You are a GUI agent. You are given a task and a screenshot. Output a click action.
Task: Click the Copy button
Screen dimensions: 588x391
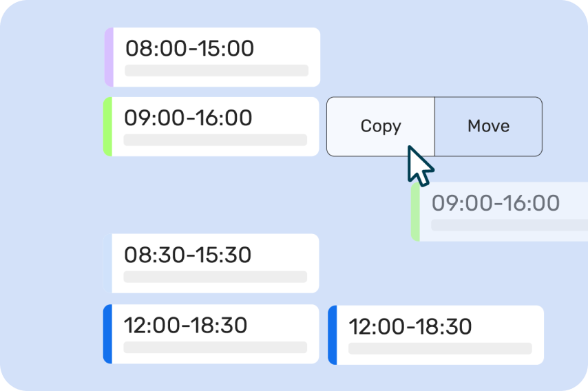(381, 127)
